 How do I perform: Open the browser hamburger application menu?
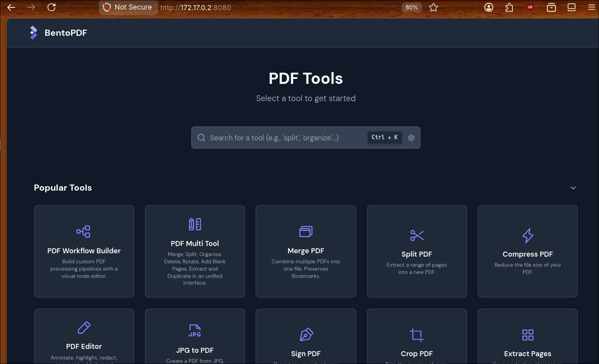(x=591, y=7)
